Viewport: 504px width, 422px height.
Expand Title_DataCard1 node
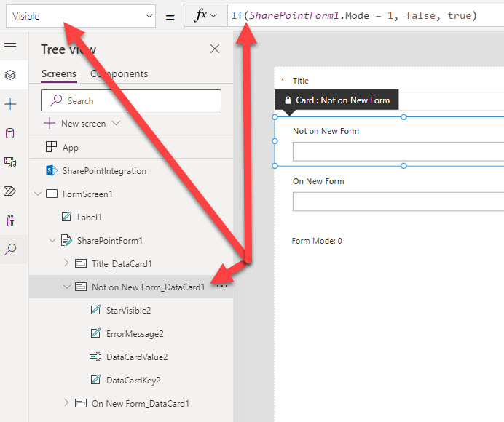(x=66, y=263)
